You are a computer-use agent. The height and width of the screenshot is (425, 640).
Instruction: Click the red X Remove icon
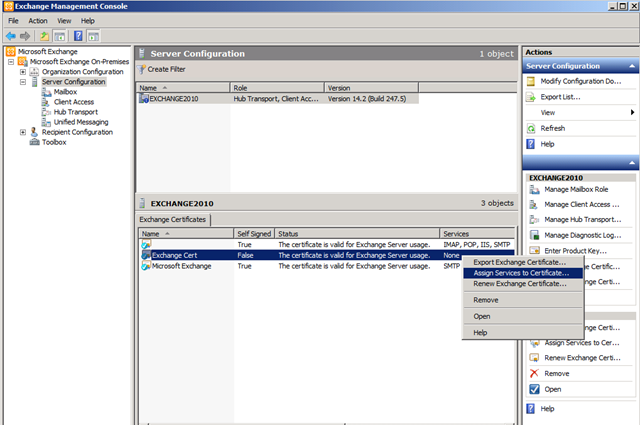pos(534,374)
